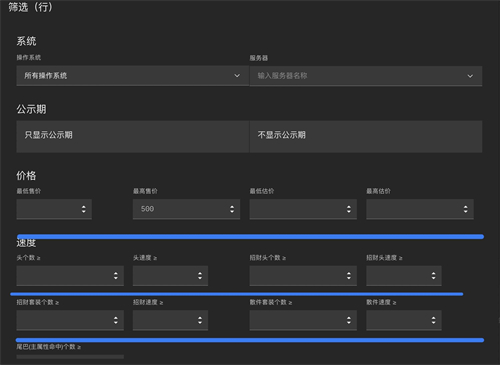Focus the 招财套装个数 ≥ number field
This screenshot has width=500, height=365.
[70, 320]
